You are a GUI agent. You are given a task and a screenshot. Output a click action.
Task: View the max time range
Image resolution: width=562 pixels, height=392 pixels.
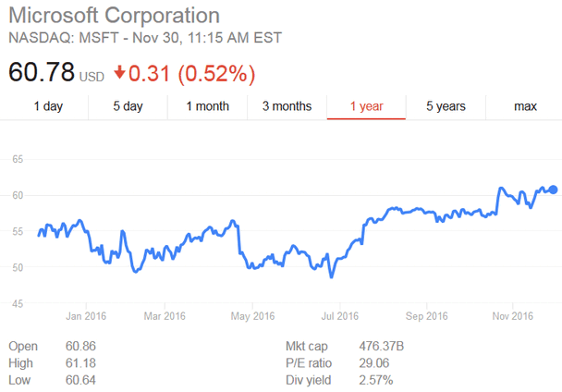pos(525,106)
